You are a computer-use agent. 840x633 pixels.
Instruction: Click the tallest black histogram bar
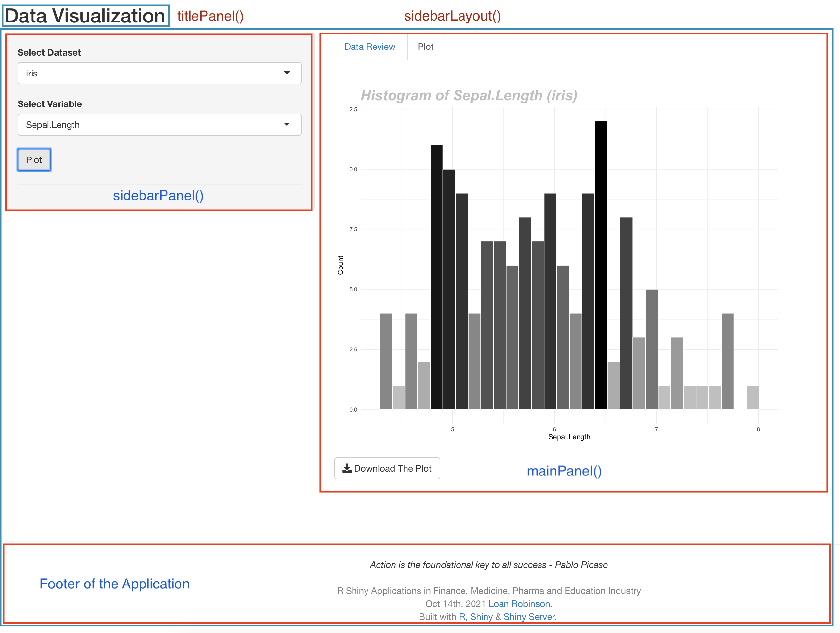coord(601,266)
